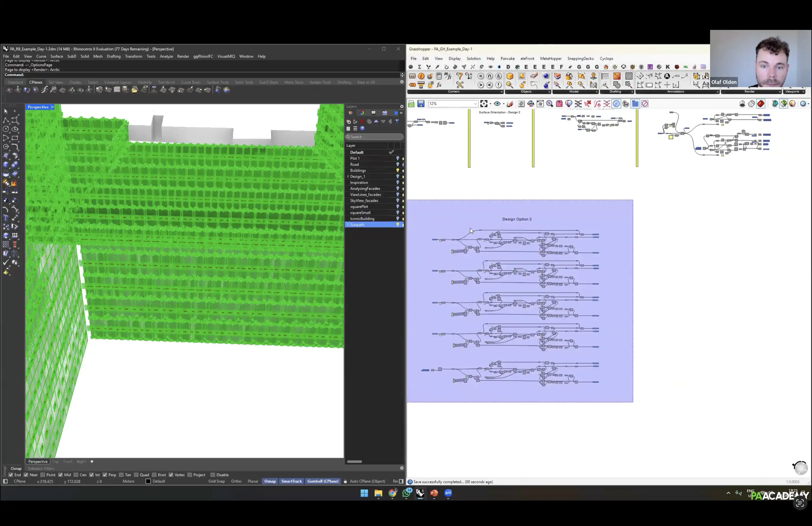The image size is (812, 526).
Task: Click the Layers panel search field
Action: [374, 137]
